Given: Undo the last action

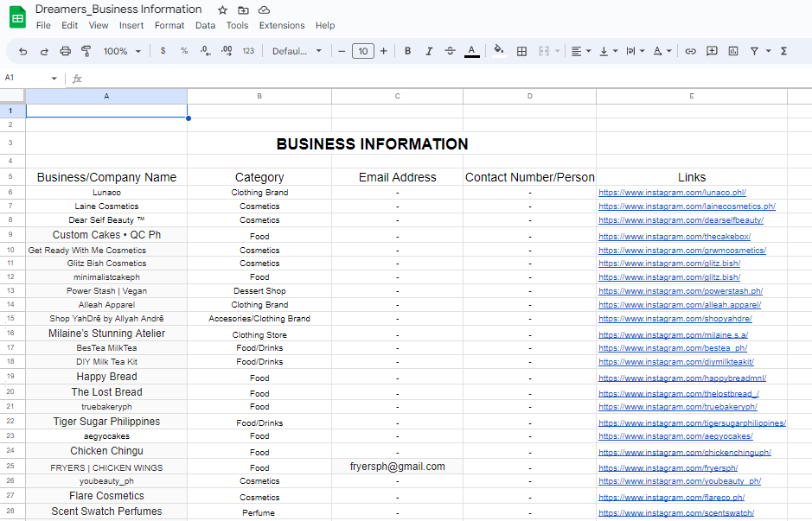Looking at the screenshot, I should coord(22,51).
